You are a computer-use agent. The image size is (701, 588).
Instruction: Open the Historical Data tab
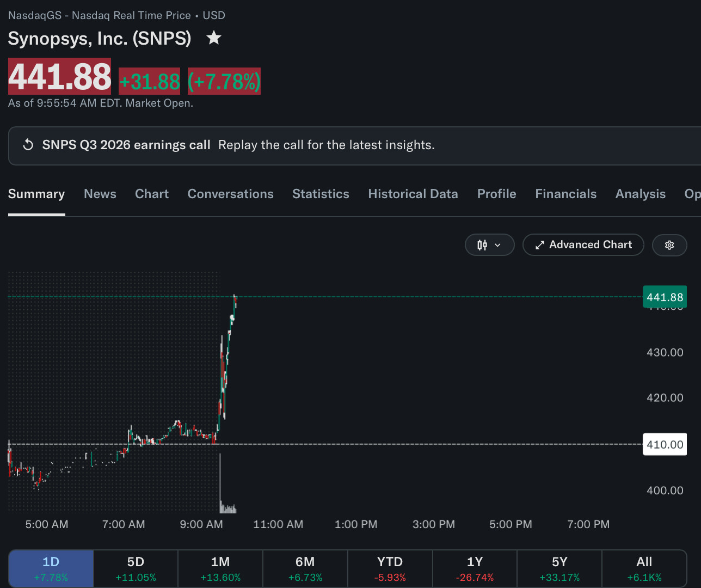(x=413, y=194)
